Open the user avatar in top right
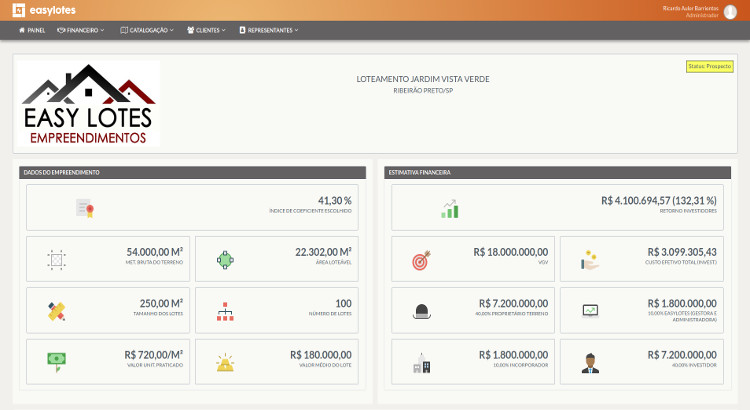This screenshot has width=750, height=410. [x=730, y=11]
